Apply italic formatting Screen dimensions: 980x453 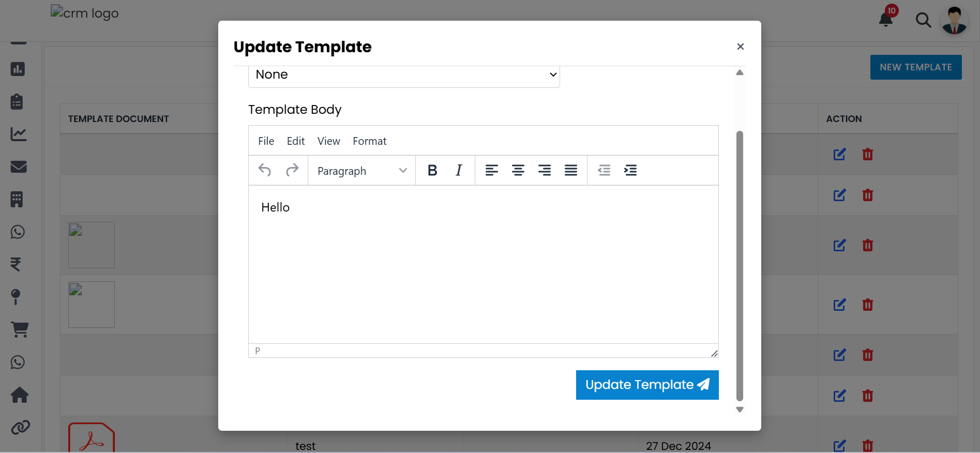click(458, 170)
